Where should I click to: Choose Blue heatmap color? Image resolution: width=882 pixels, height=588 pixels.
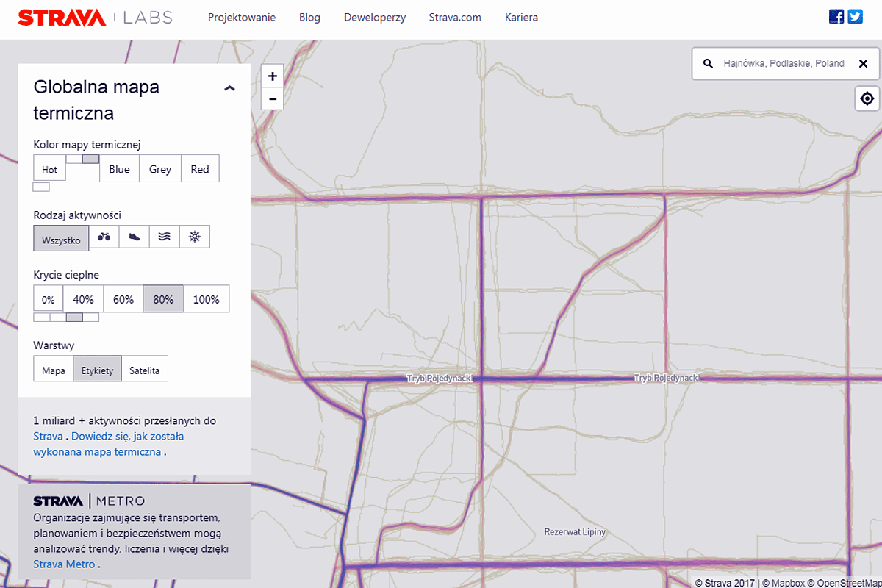coord(119,169)
